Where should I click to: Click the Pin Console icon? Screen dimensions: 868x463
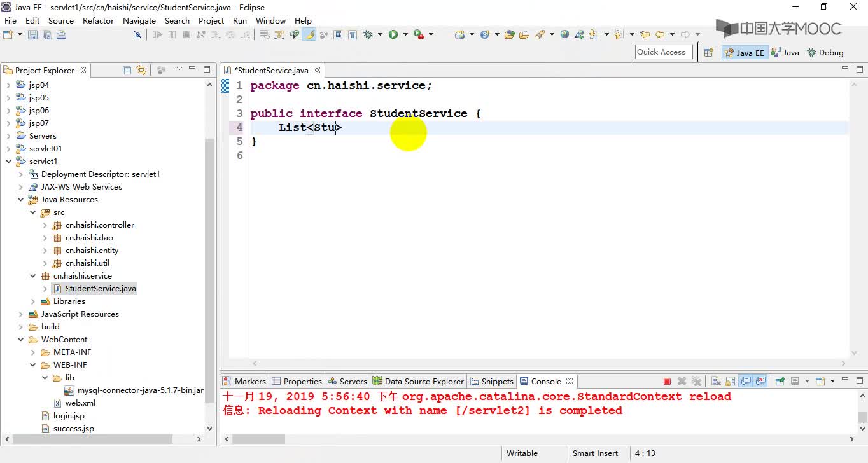[780, 381]
